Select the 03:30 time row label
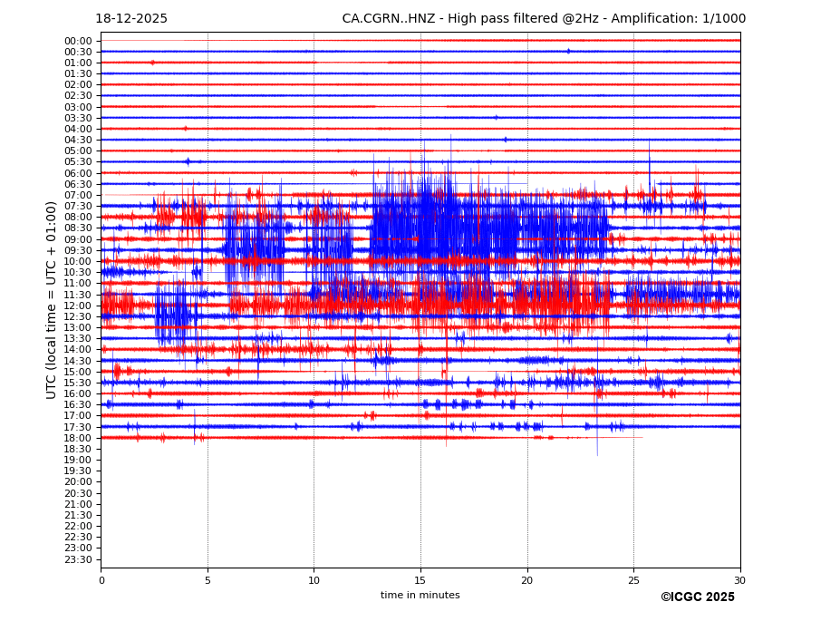 click(x=78, y=118)
